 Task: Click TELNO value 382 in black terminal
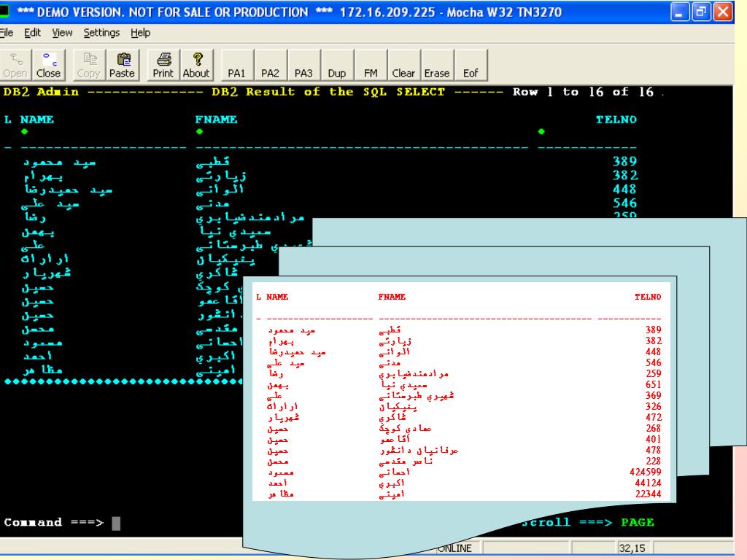click(x=624, y=175)
